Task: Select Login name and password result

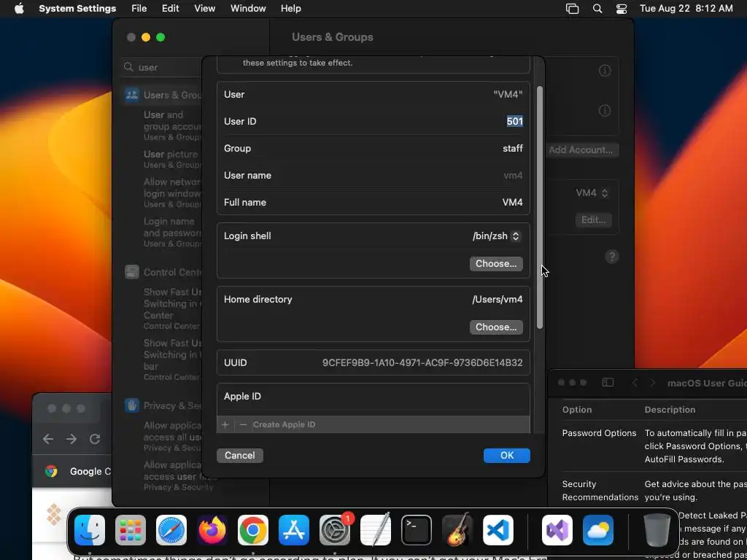Action: pos(171,233)
